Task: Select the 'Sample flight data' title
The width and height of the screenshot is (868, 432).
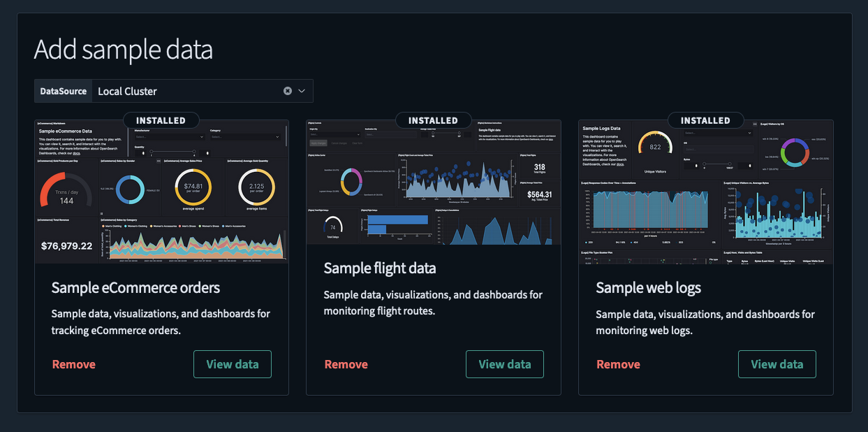Action: pos(380,268)
